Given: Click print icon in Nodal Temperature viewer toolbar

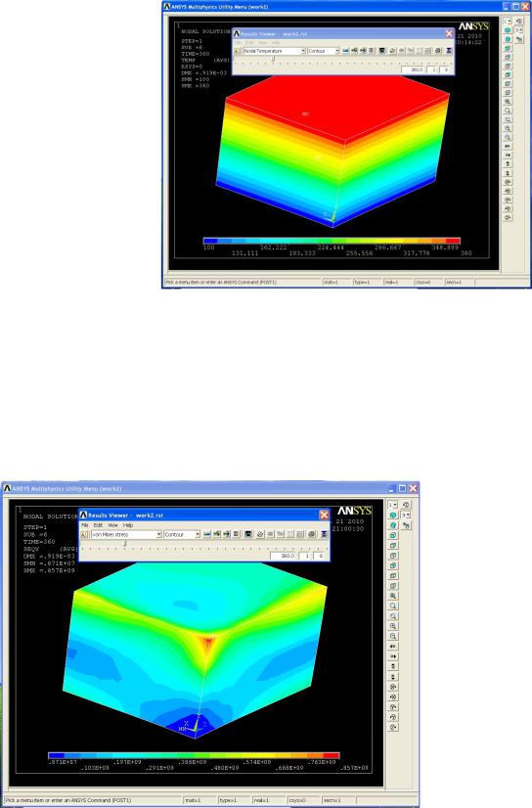Looking at the screenshot, I should (438, 51).
